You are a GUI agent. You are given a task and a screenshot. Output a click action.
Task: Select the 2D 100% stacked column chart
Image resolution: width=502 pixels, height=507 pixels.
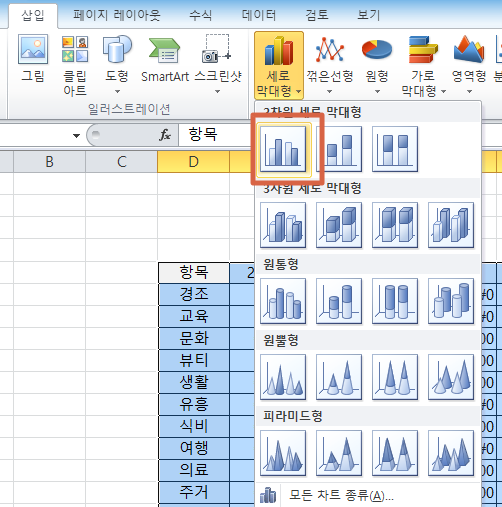[395, 149]
